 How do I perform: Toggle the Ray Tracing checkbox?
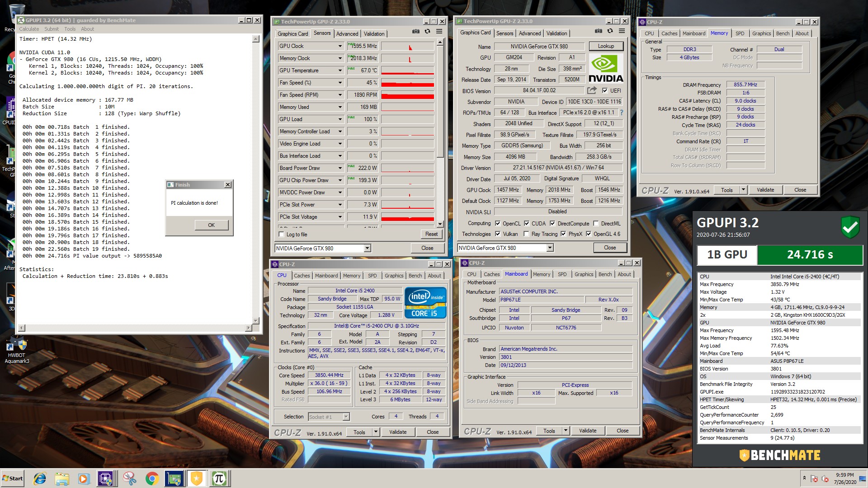[526, 234]
